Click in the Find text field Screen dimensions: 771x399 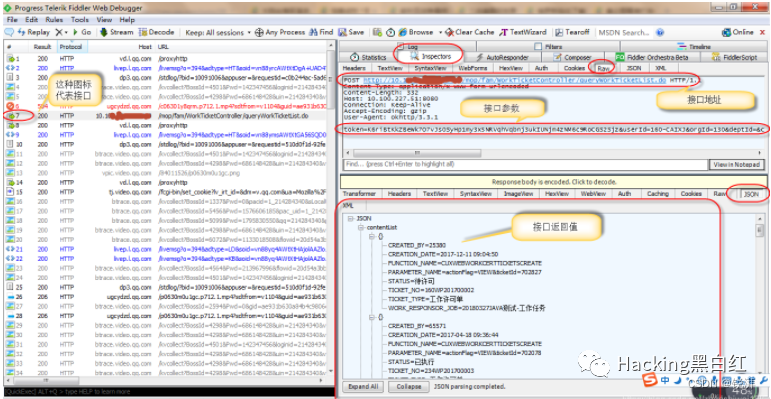pyautogui.click(x=524, y=164)
